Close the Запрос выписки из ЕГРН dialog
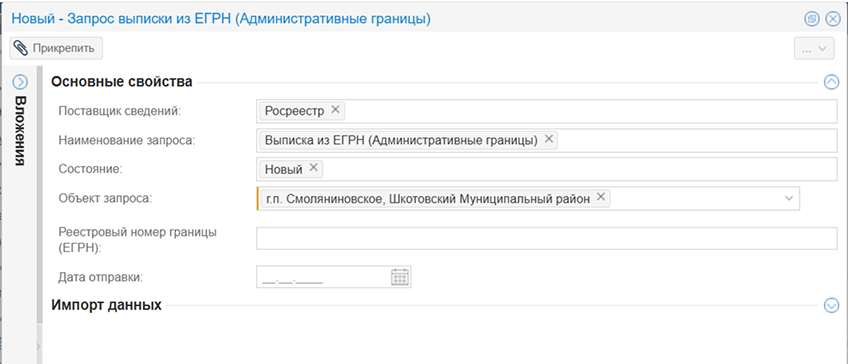The image size is (848, 364). (x=833, y=19)
